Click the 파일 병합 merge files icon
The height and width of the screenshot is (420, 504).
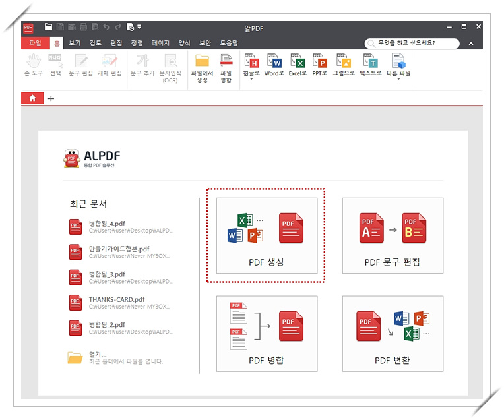[226, 69]
